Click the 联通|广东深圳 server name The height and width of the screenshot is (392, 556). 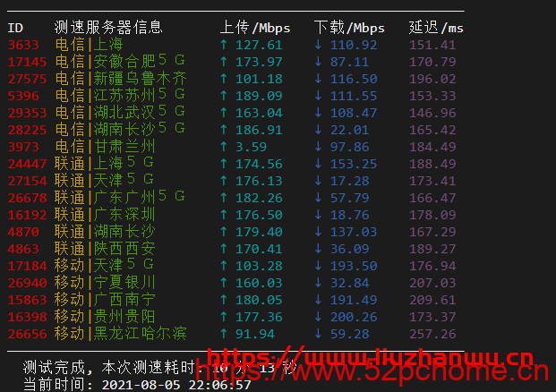(105, 215)
